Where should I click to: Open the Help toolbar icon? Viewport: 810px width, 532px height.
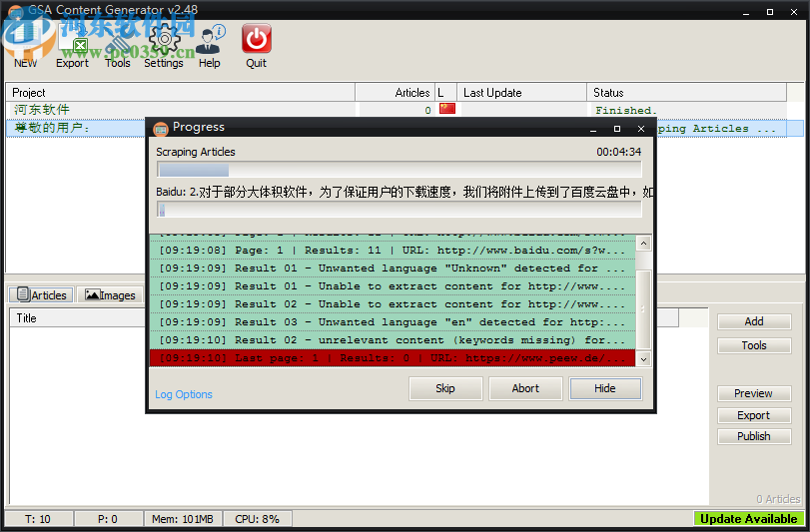coord(210,47)
